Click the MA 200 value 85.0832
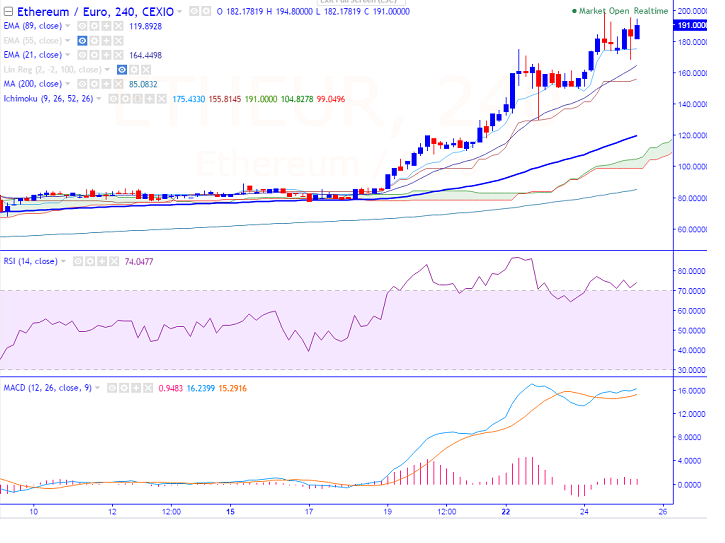The image size is (725, 543). click(143, 84)
